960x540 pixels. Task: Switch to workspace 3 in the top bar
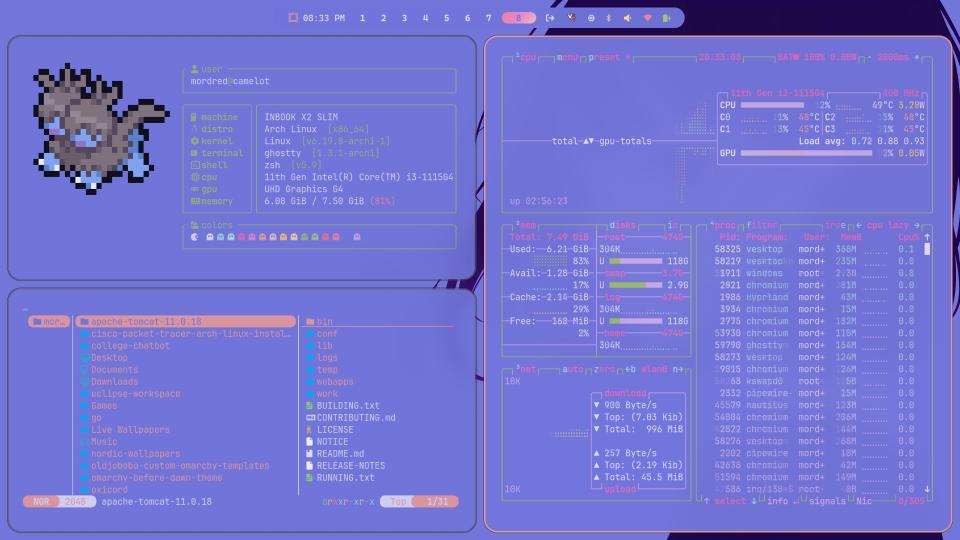[x=404, y=18]
